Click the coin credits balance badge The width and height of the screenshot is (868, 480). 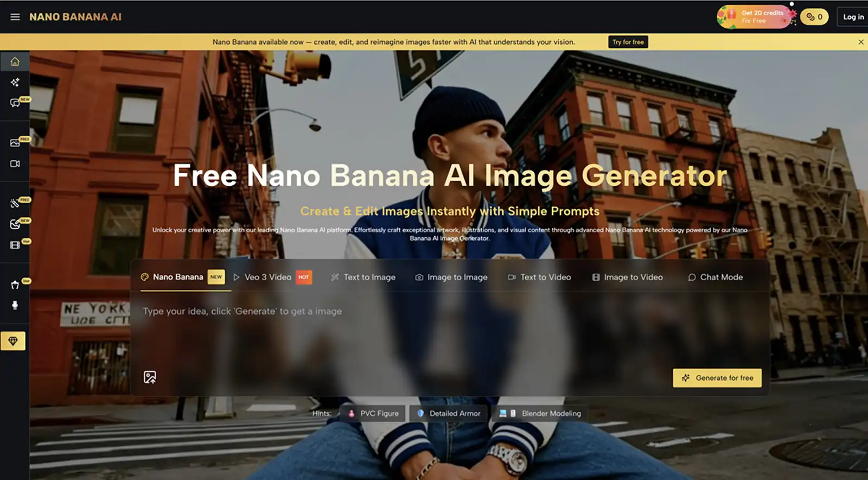point(814,17)
